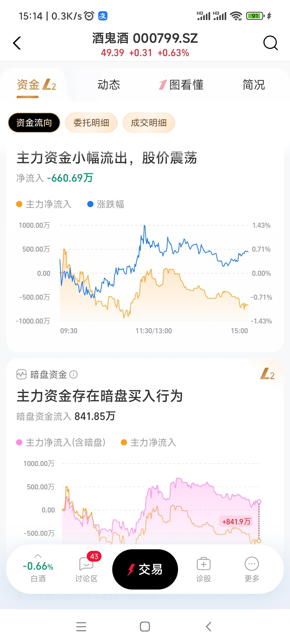Switch to the 动态 tab

109,85
